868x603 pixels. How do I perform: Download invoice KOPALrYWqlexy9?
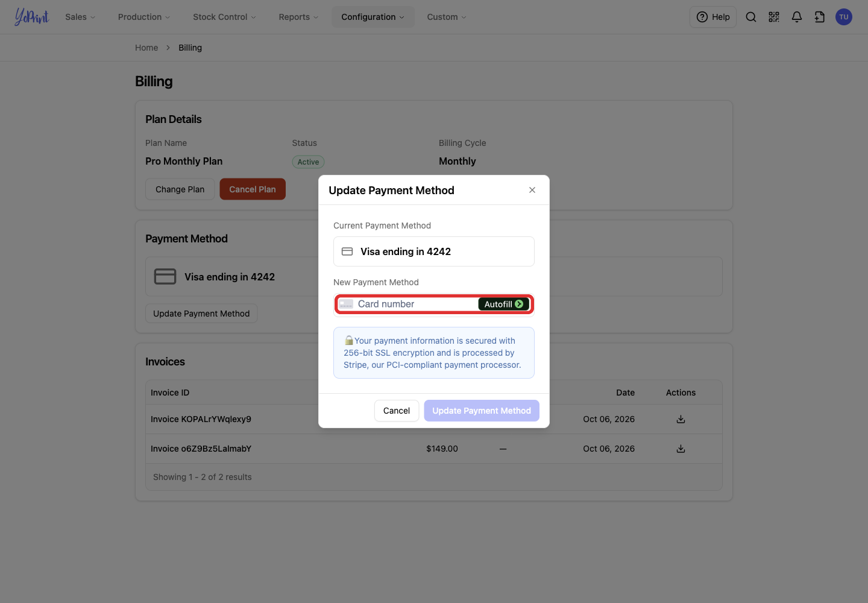click(681, 419)
